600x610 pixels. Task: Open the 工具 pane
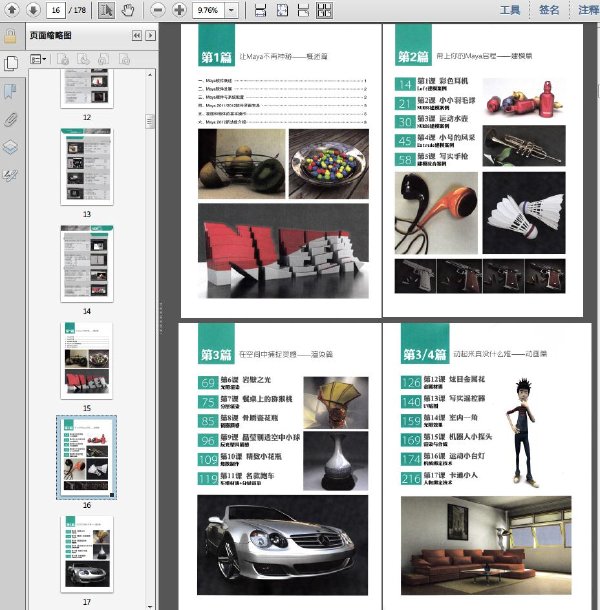510,10
